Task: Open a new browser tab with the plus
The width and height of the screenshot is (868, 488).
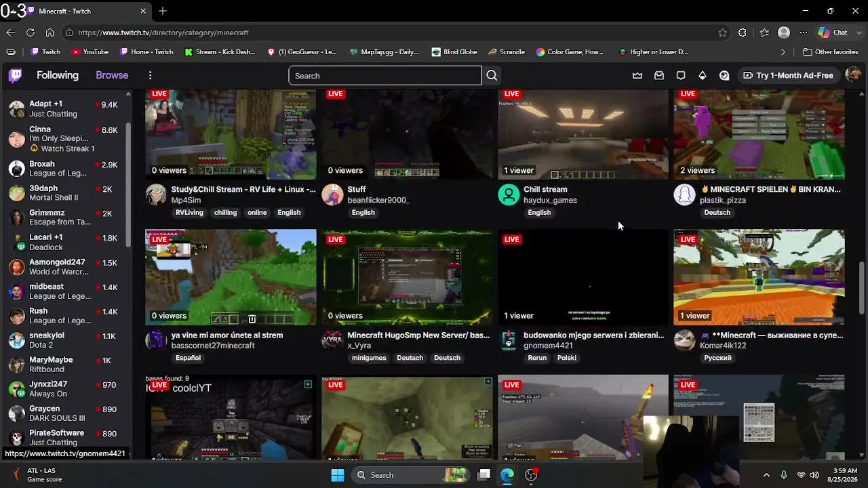Action: click(x=163, y=11)
